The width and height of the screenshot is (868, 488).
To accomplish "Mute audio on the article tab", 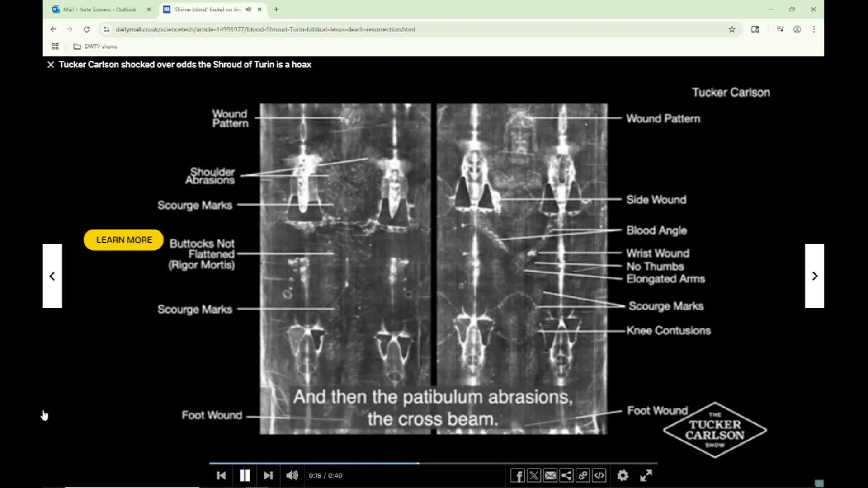I will tap(248, 9).
